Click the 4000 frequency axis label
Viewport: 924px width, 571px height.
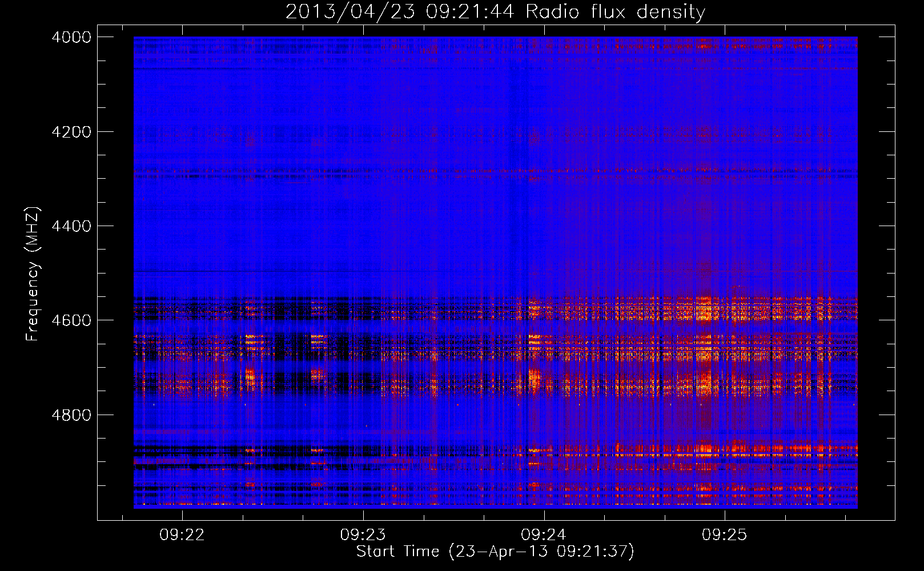point(71,37)
